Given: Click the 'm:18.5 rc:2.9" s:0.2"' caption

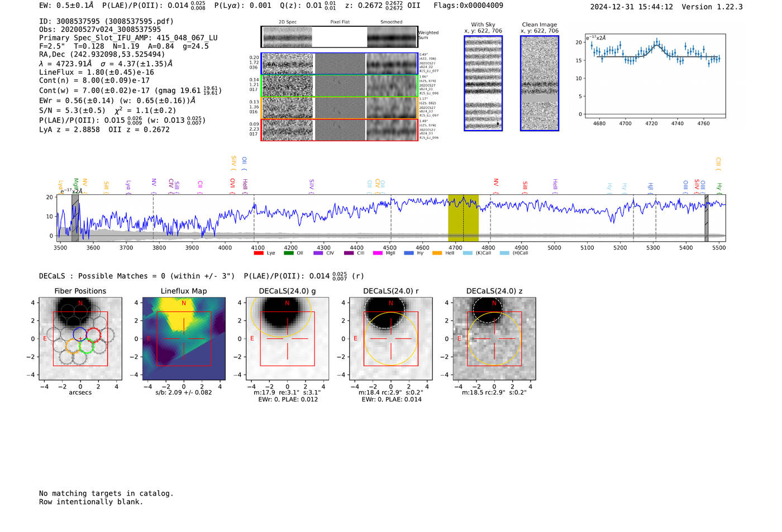Looking at the screenshot, I should [x=494, y=392].
